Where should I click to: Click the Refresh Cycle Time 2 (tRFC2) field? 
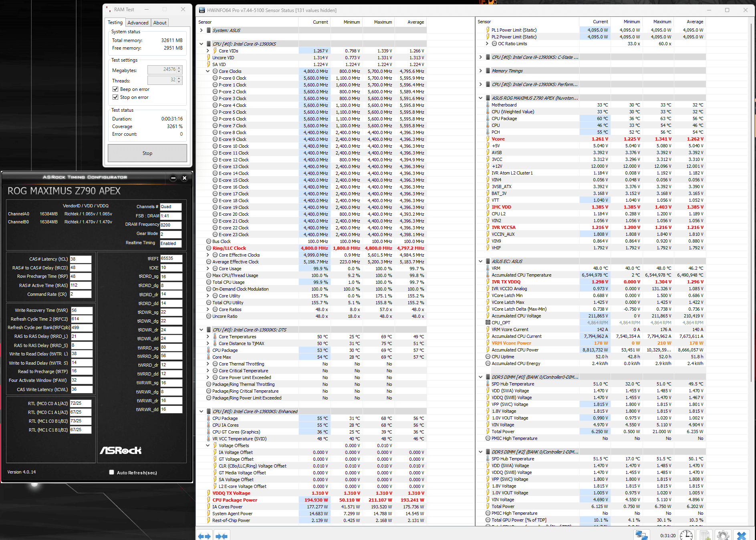tap(82, 319)
